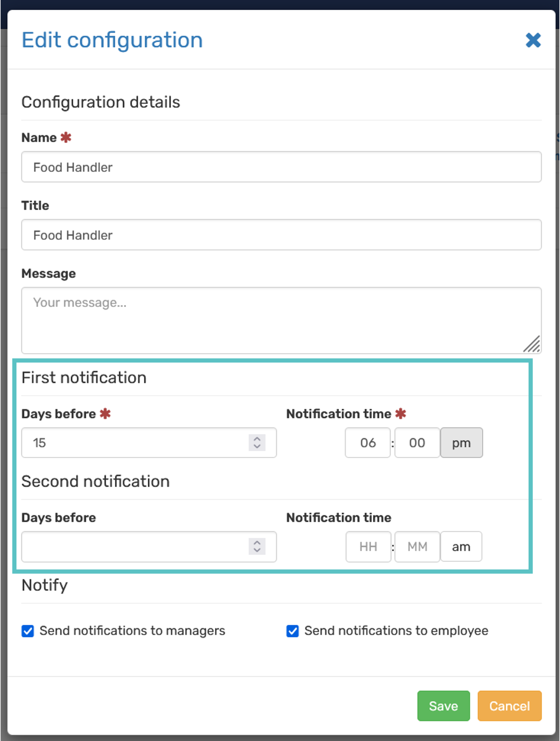Click the Name input field
The height and width of the screenshot is (741, 560).
281,167
